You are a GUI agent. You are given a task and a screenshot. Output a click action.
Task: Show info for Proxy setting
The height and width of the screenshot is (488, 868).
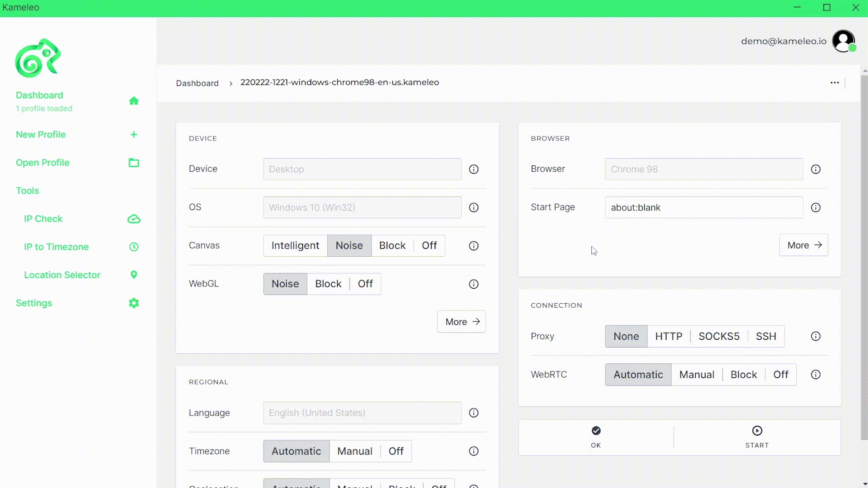point(816,336)
